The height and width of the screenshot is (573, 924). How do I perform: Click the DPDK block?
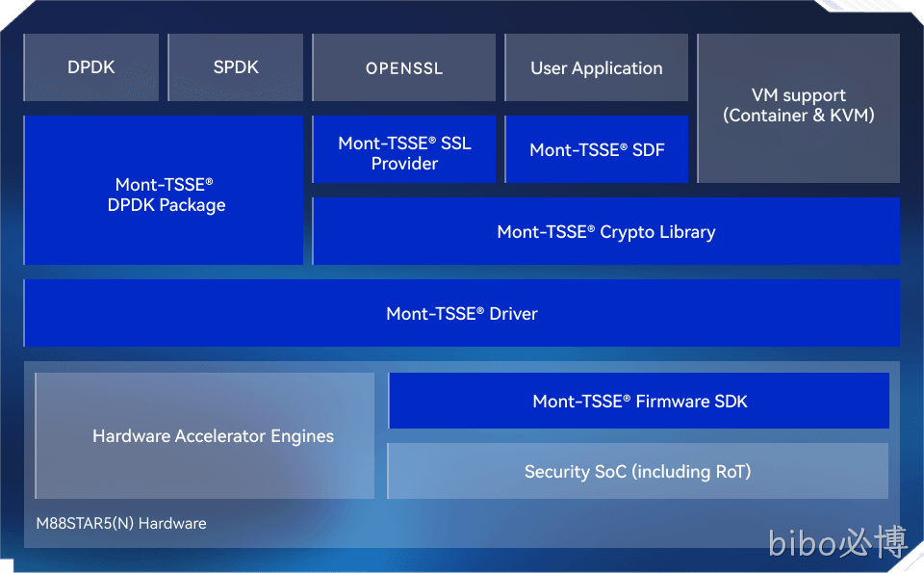tap(91, 67)
